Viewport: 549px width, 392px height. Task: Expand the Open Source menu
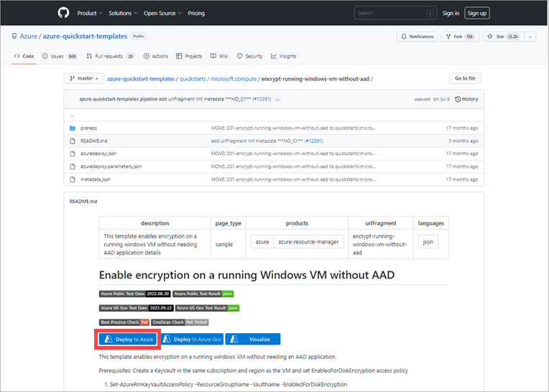coord(162,14)
